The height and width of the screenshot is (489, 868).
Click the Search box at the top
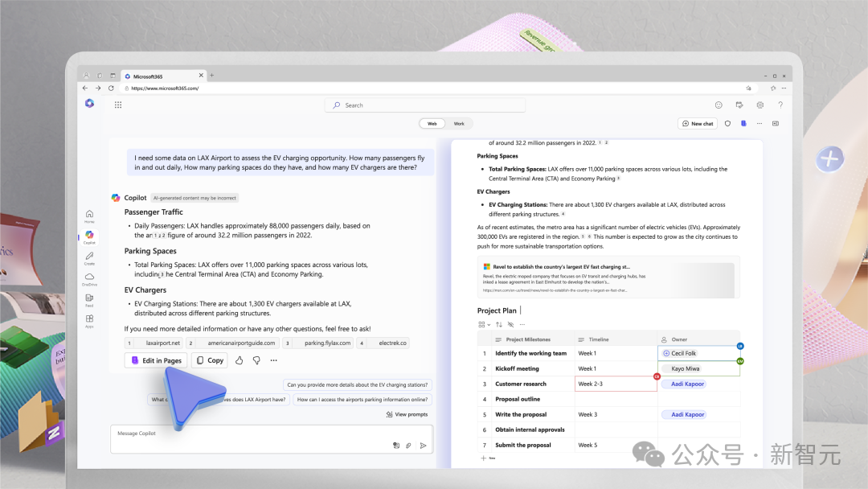425,105
